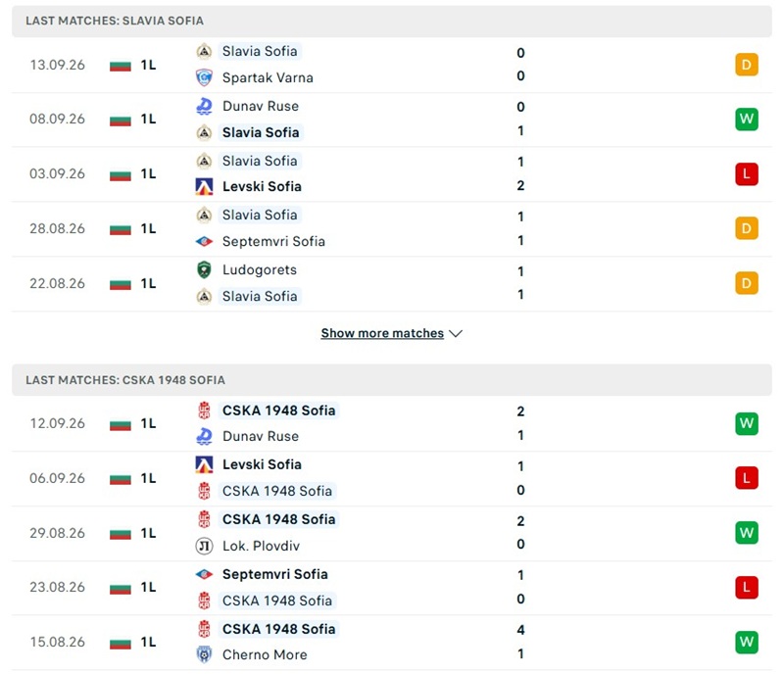Image resolution: width=784 pixels, height=674 pixels.
Task: Open the 15.08.26 CSKA vs Cherno More match row
Action: click(x=392, y=643)
